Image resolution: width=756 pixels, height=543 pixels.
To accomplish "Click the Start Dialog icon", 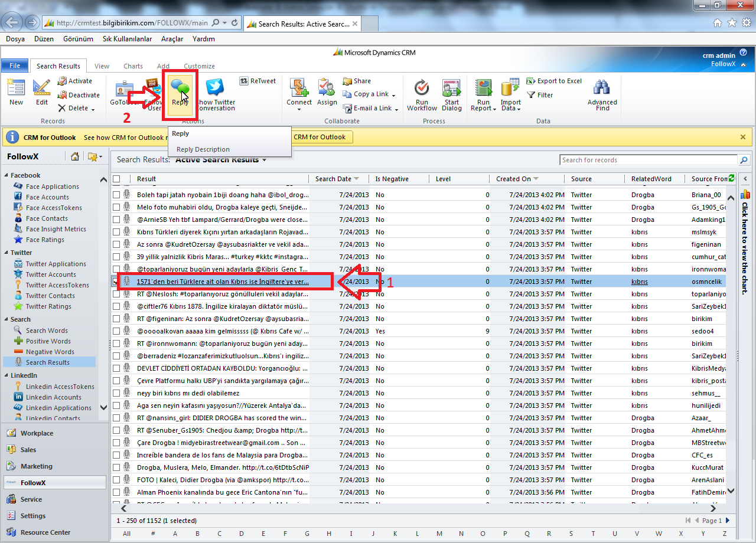I will [x=451, y=94].
